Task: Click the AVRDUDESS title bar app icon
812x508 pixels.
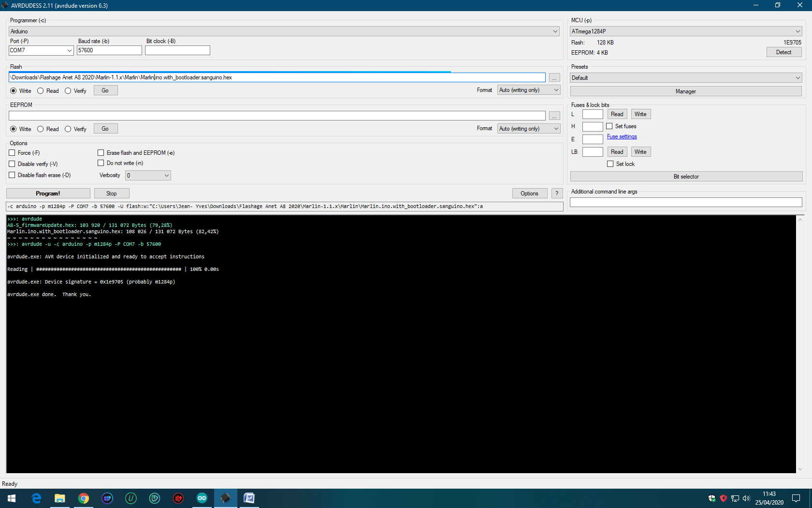Action: 5,5
